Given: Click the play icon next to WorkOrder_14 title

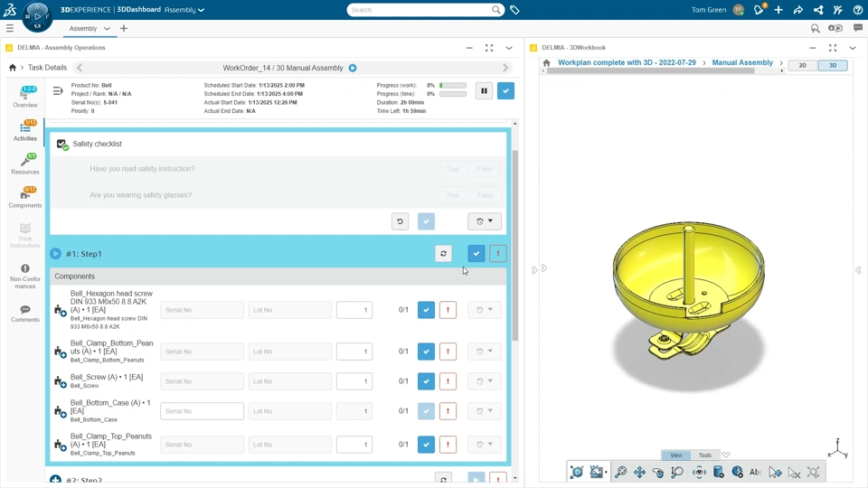Looking at the screenshot, I should [x=353, y=68].
